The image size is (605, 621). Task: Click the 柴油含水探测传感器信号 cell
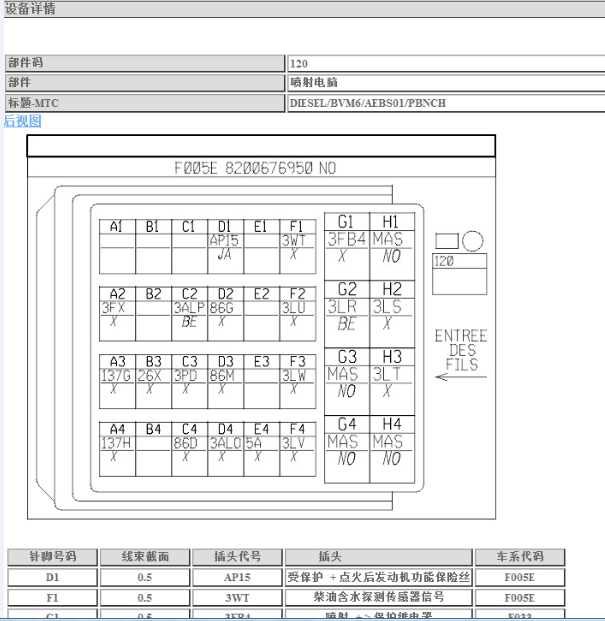coord(379,597)
